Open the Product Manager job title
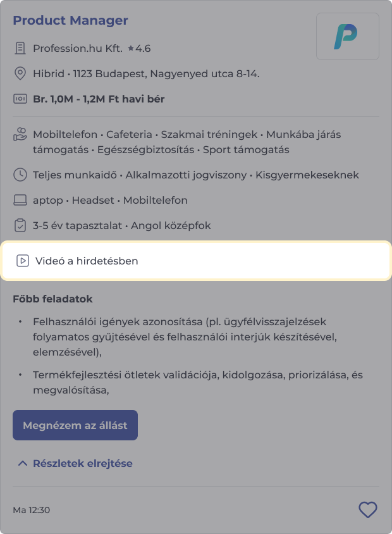The width and height of the screenshot is (392, 534). point(70,20)
